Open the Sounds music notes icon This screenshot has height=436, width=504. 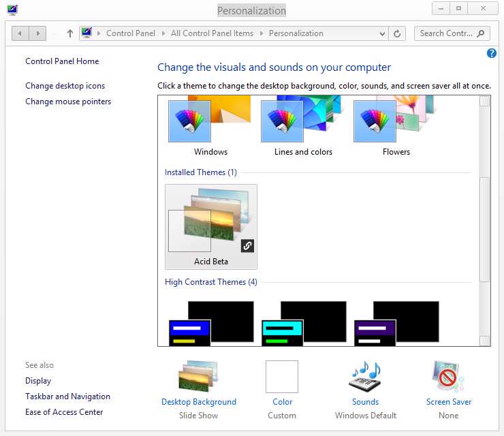click(x=365, y=377)
